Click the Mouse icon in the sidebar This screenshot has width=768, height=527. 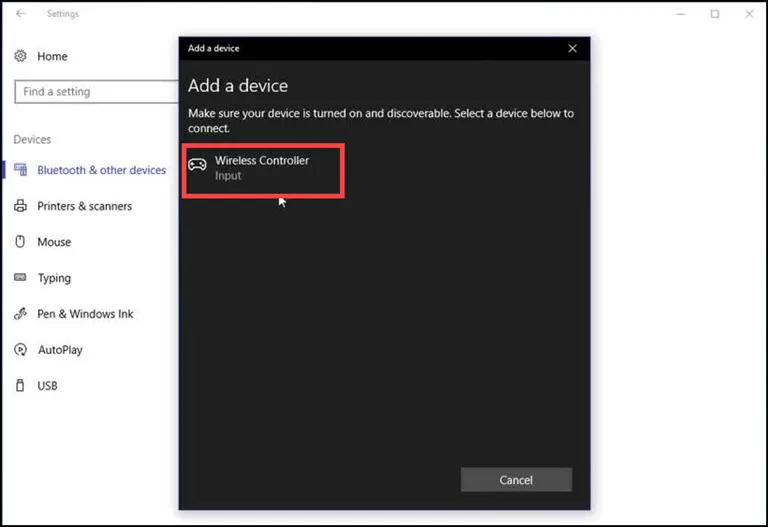click(20, 242)
